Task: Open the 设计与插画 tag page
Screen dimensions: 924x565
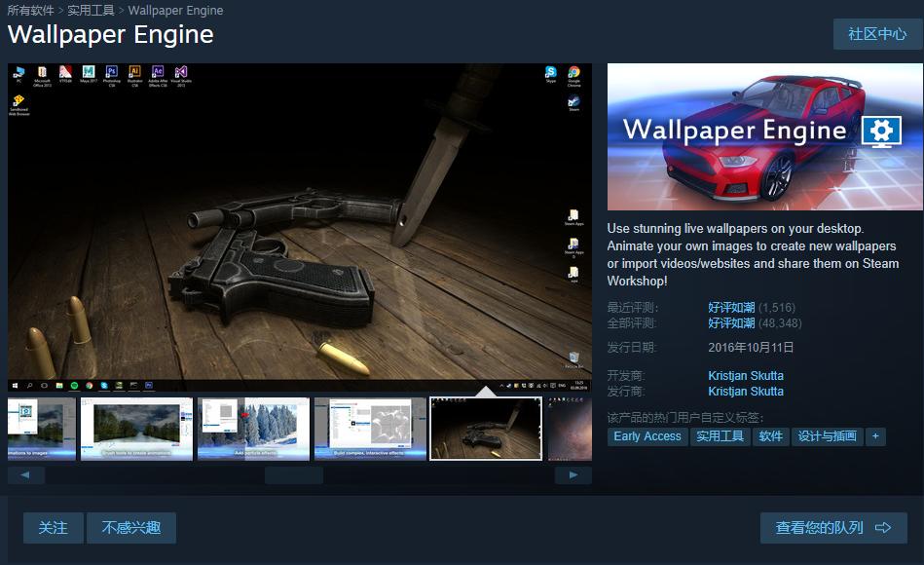Action: 829,436
